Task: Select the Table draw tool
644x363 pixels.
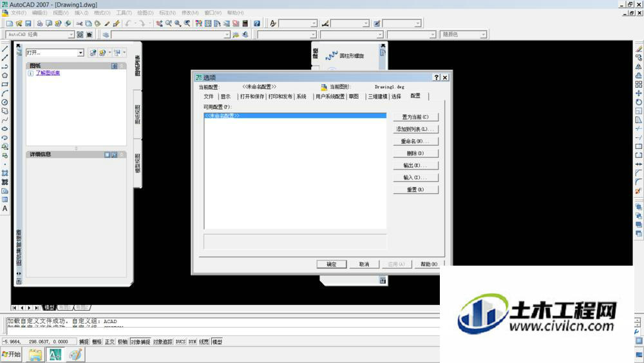Action: coord(5,200)
